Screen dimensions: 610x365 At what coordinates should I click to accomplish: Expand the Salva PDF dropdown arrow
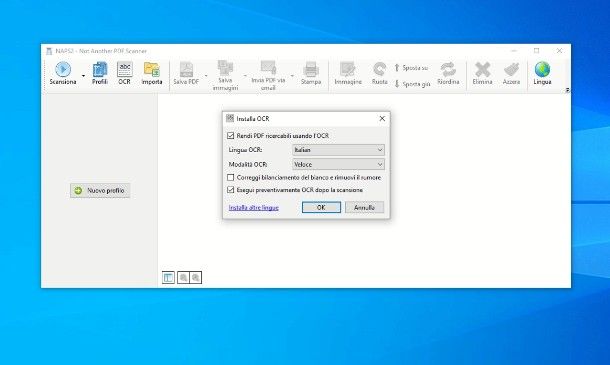(206, 75)
